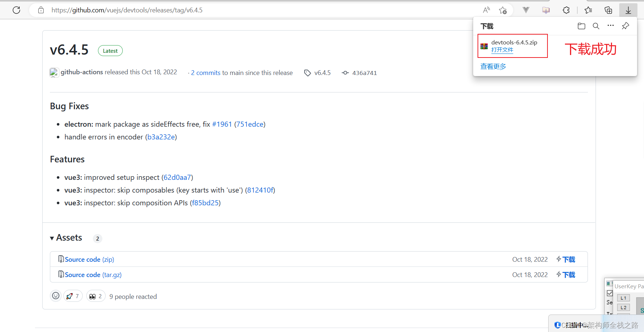Click the extension icon beside the Vue devtools icon
This screenshot has height=332, width=644.
(x=546, y=10)
